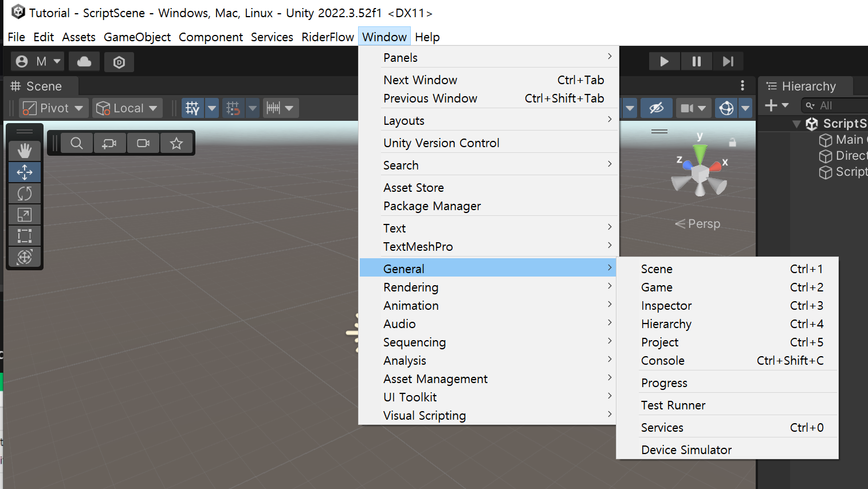
Task: Select the Rotate tool
Action: (x=25, y=194)
